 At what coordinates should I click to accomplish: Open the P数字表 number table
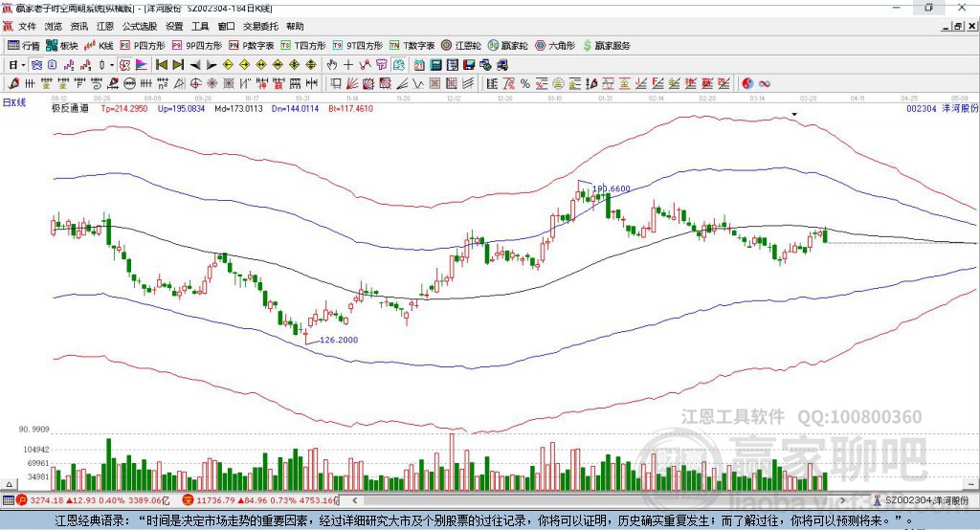coord(252,46)
